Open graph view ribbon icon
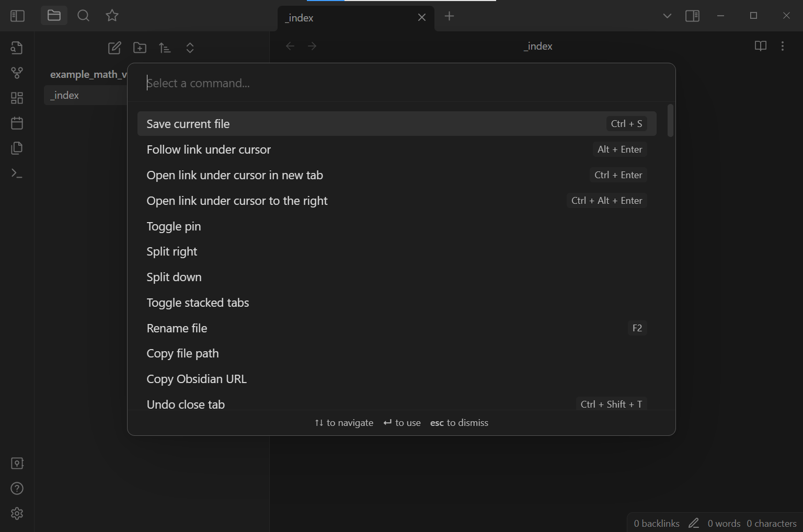This screenshot has height=532, width=803. coord(17,73)
